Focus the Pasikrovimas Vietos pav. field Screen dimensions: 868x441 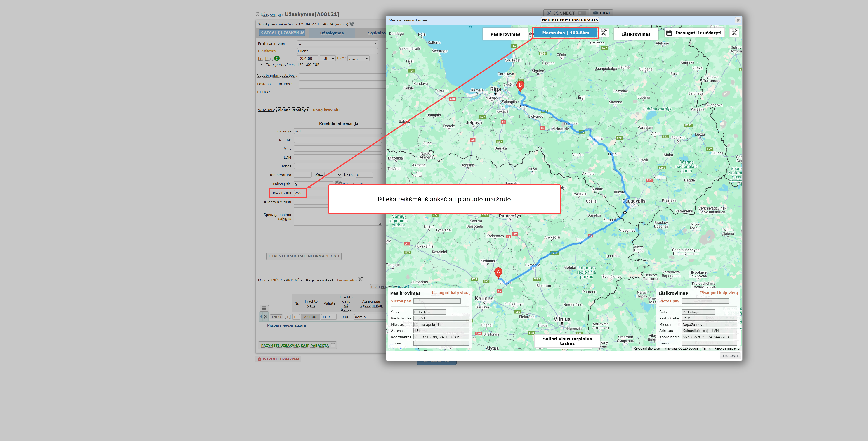(x=437, y=301)
